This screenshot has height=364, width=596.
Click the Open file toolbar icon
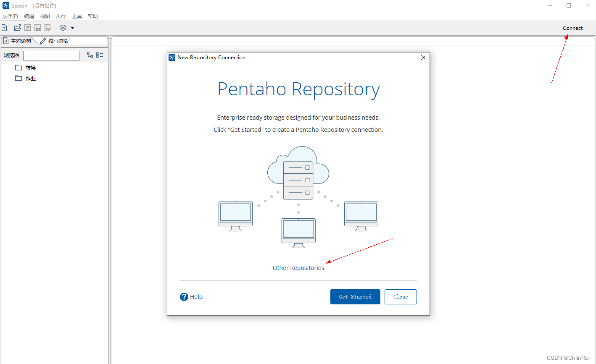pyautogui.click(x=18, y=28)
